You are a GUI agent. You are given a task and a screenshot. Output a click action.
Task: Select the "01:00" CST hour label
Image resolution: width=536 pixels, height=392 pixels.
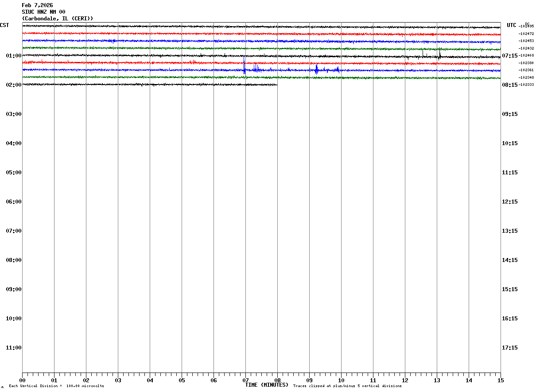14,56
